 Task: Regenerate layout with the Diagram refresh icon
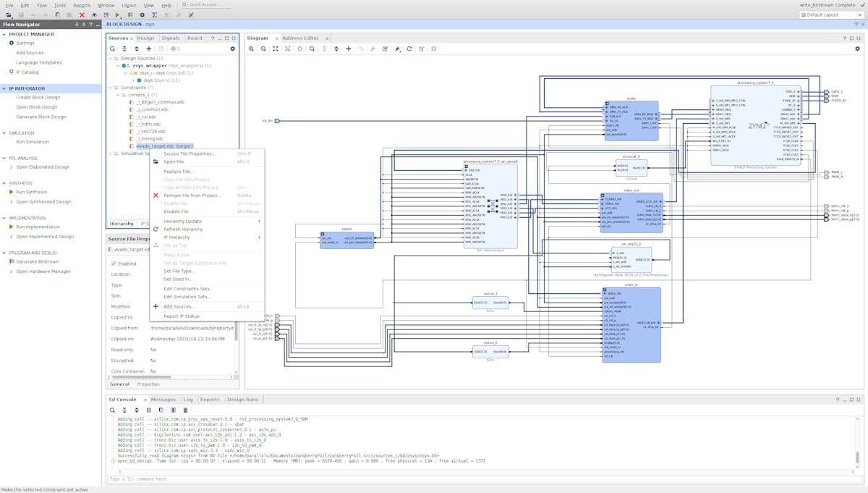point(409,49)
